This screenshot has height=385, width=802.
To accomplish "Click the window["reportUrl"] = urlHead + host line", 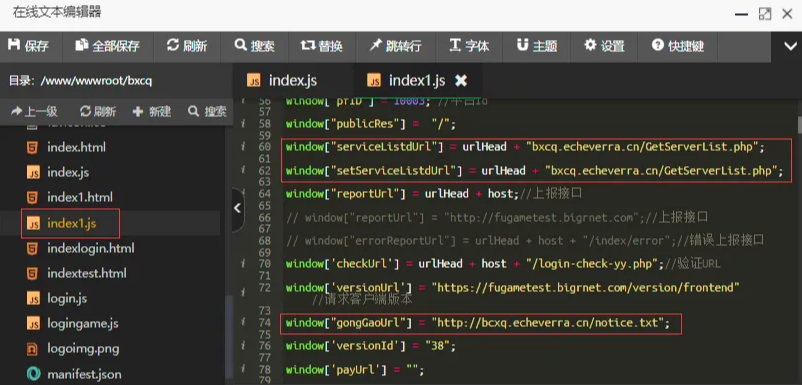I will [x=434, y=194].
